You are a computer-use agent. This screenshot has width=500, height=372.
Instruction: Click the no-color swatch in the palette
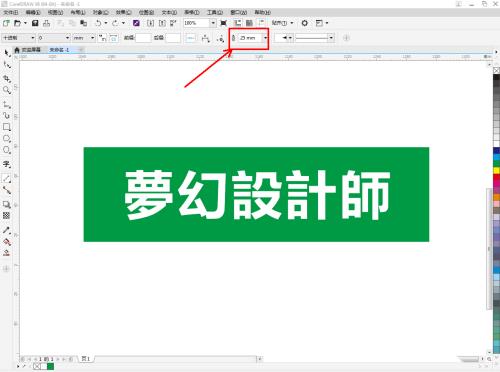tap(496, 70)
